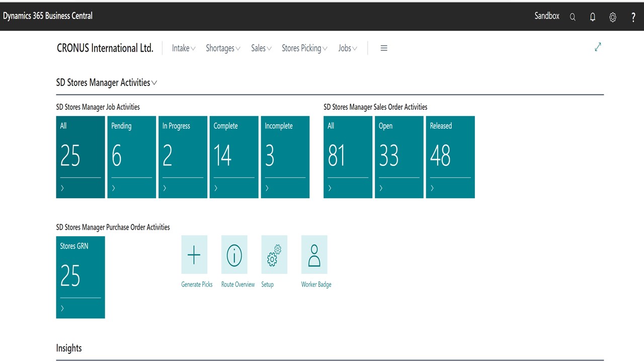Open the Complete jobs tile
644x362 pixels.
[x=234, y=157]
